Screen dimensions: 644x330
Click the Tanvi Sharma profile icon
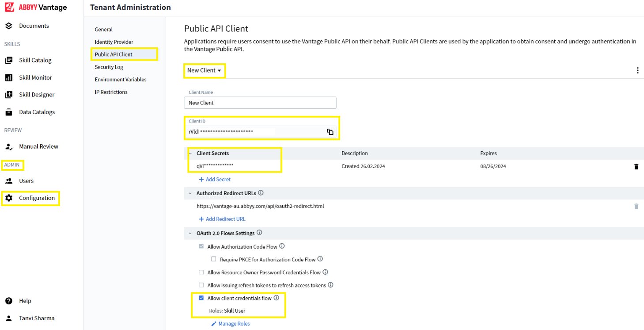click(9, 318)
